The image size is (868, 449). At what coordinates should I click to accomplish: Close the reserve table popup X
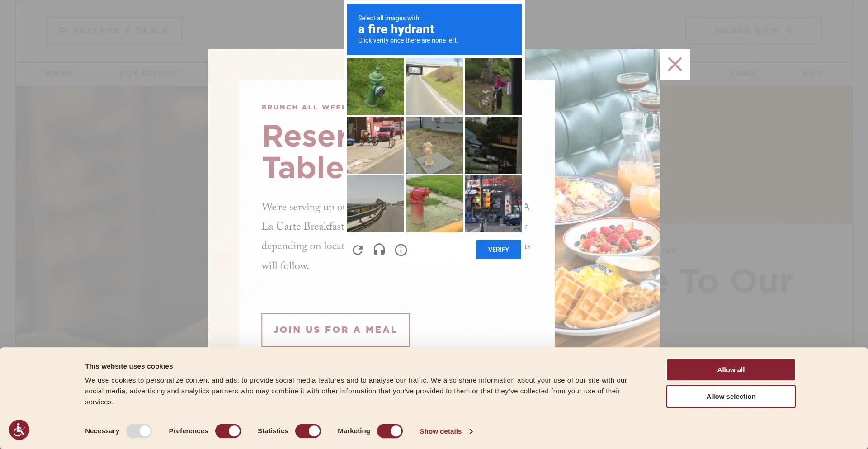675,64
